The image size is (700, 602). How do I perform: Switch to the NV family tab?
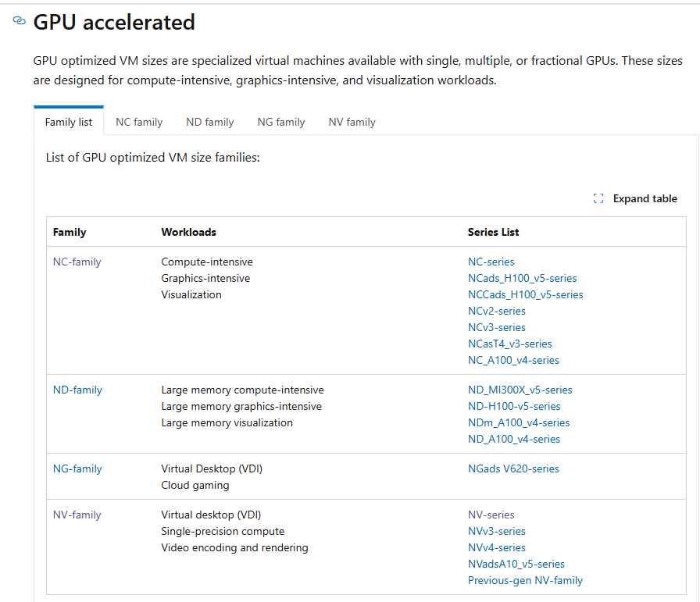(352, 122)
